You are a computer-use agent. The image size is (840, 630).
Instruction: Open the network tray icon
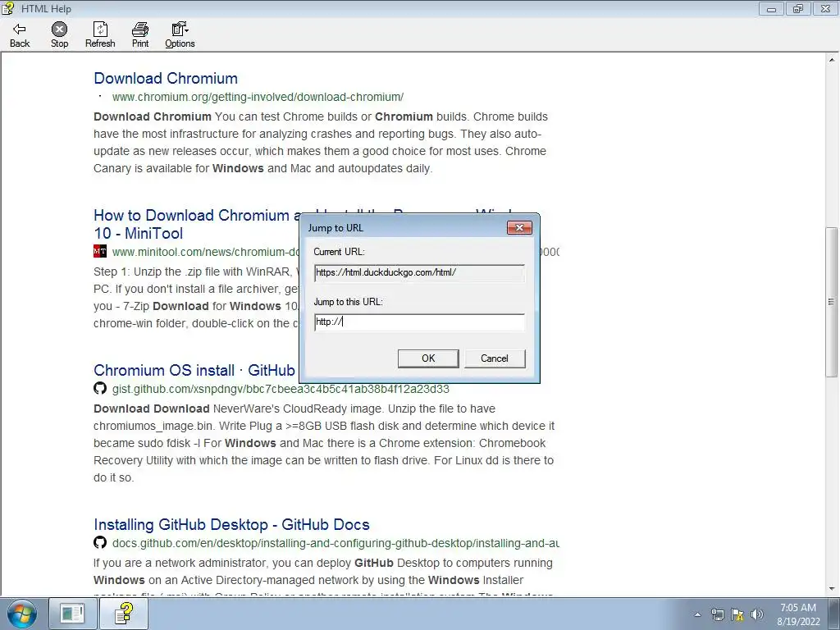(717, 614)
